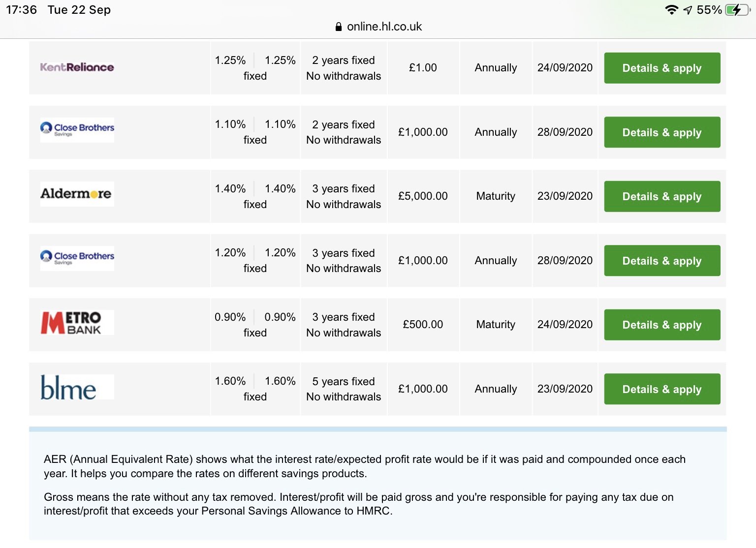756x548 pixels.
Task: Click Close Brothers logo in 3 years row
Action: tap(77, 258)
